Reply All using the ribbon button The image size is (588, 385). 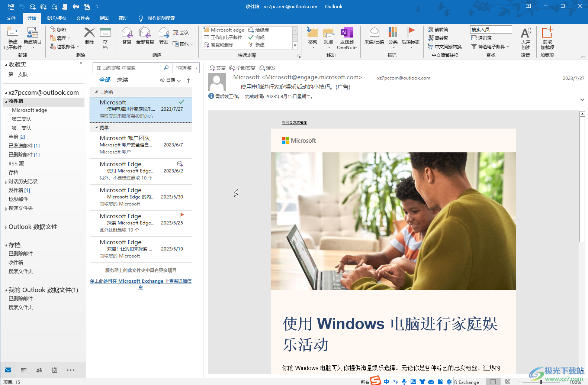pyautogui.click(x=145, y=36)
